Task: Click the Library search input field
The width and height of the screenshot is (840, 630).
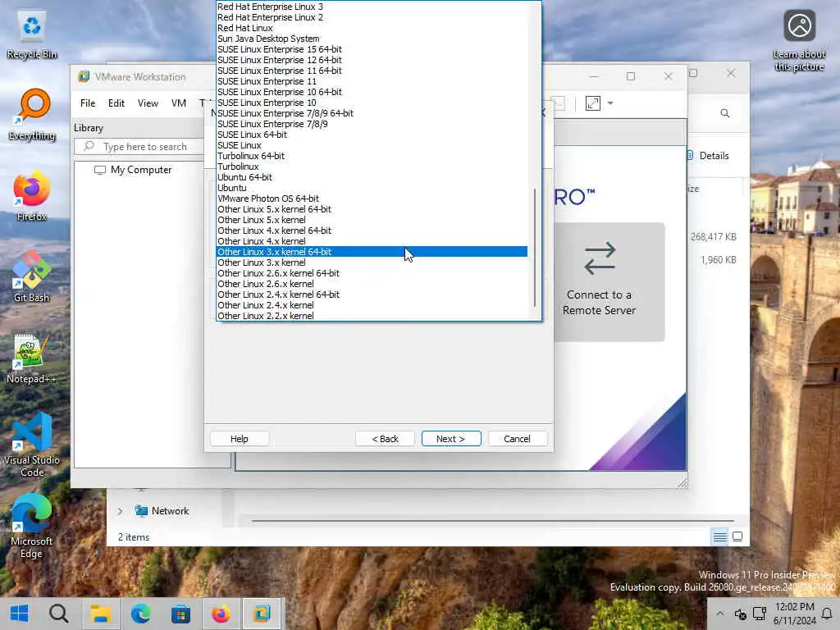Action: click(x=139, y=146)
